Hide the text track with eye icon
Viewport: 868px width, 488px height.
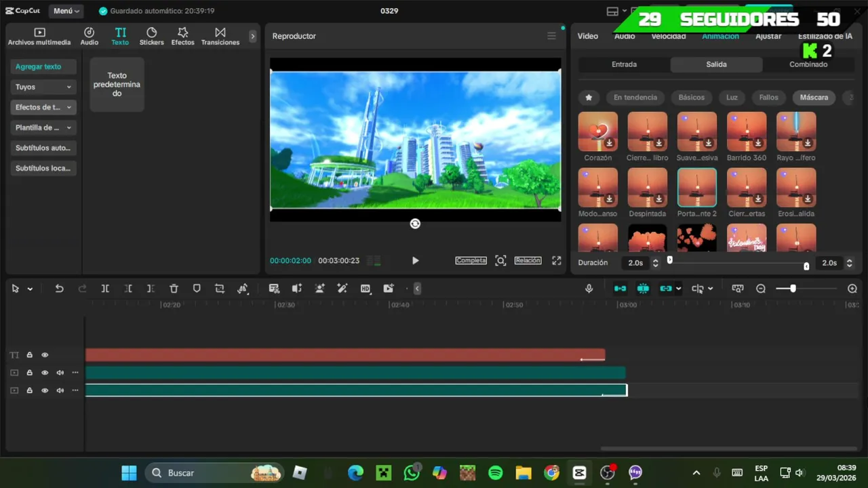[45, 355]
